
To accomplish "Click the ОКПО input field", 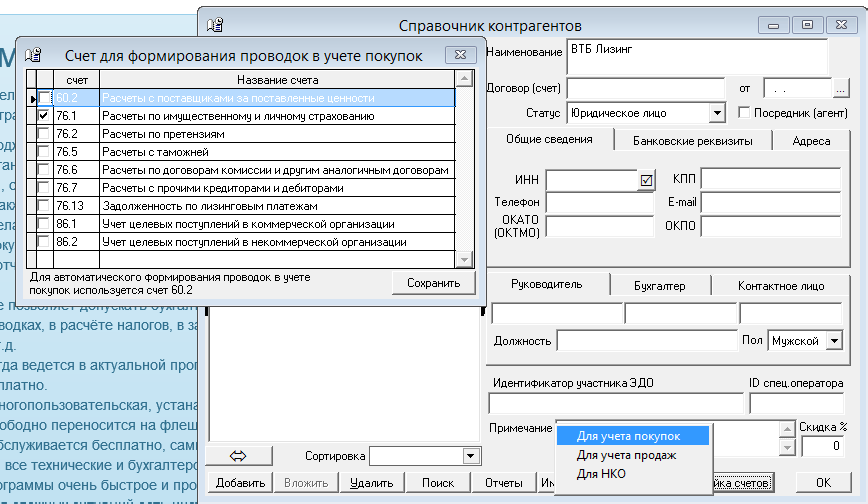I will (771, 227).
